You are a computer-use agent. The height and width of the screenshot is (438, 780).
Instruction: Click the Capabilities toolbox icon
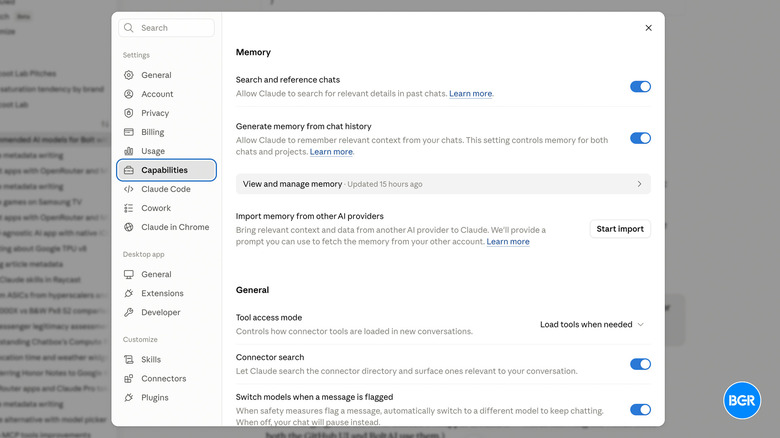(x=129, y=170)
